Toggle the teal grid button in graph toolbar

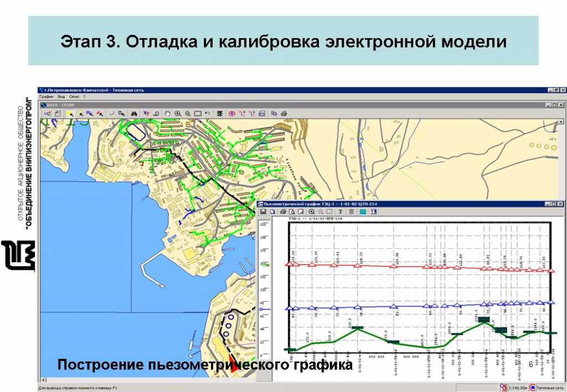point(363,212)
